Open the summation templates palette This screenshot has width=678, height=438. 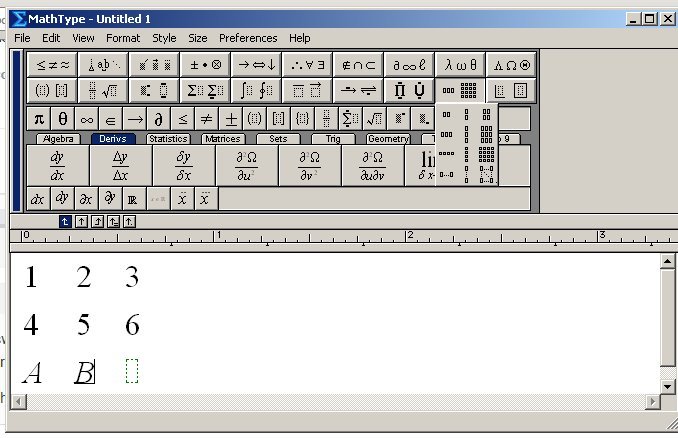(205, 90)
